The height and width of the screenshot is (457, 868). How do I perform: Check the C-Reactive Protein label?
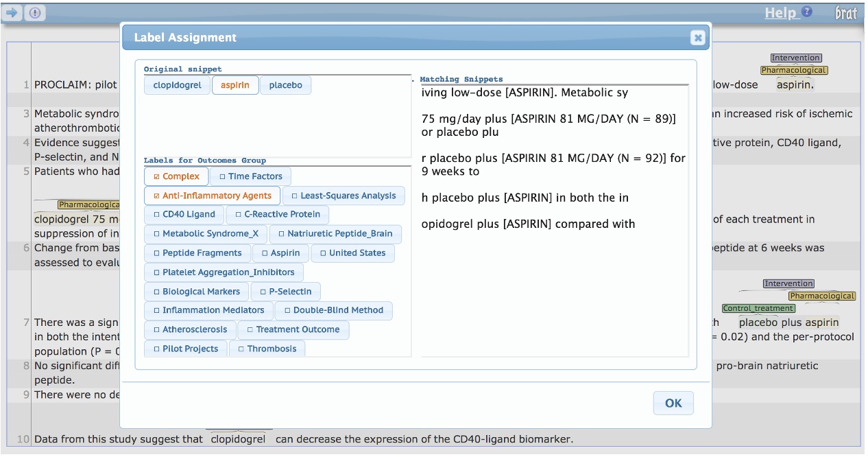click(277, 215)
